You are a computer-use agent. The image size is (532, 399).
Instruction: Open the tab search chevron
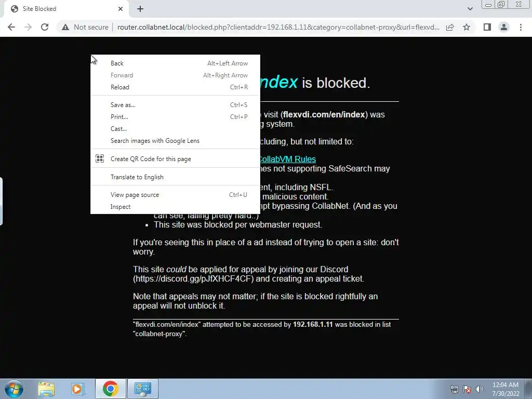click(470, 9)
